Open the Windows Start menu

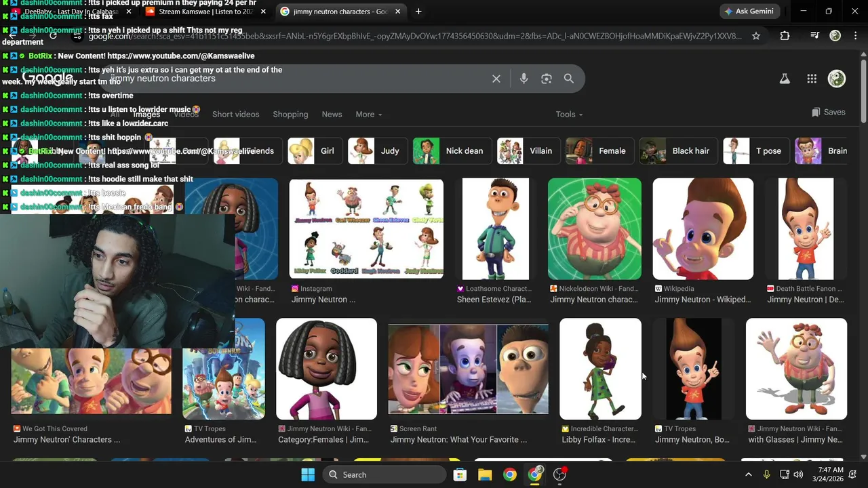308,474
